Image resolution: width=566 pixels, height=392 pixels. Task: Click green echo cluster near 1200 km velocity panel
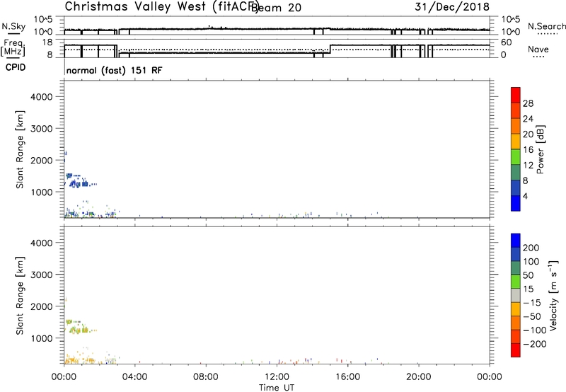79,330
